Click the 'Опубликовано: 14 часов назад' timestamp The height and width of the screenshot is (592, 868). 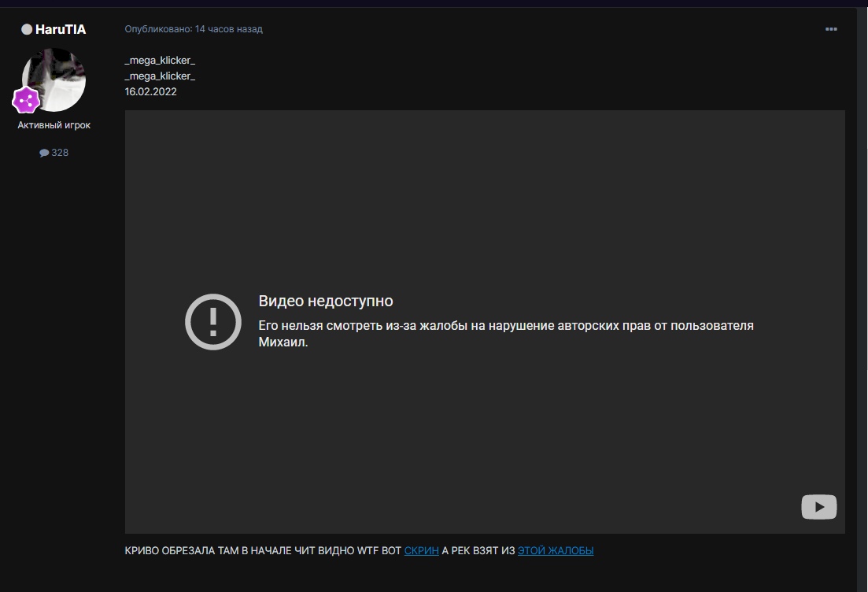(x=194, y=29)
